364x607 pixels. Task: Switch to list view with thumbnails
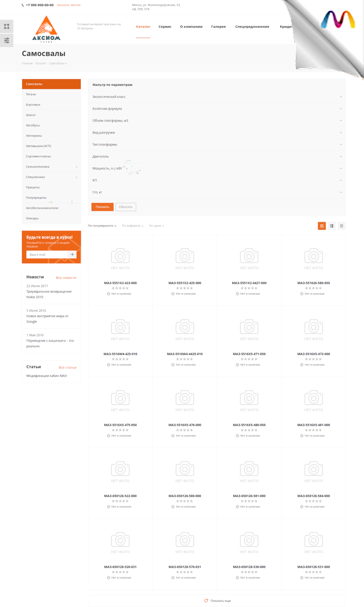332,226
